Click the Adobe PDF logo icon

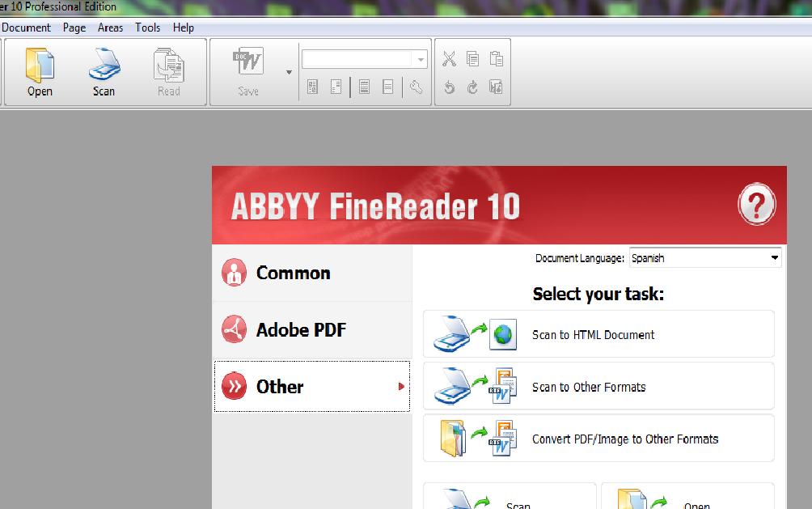coord(234,329)
